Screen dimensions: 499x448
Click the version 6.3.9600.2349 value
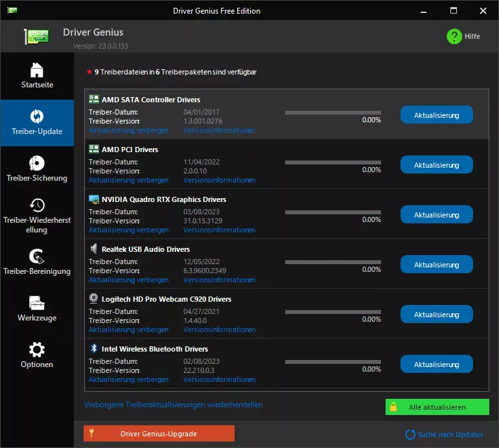tap(205, 271)
